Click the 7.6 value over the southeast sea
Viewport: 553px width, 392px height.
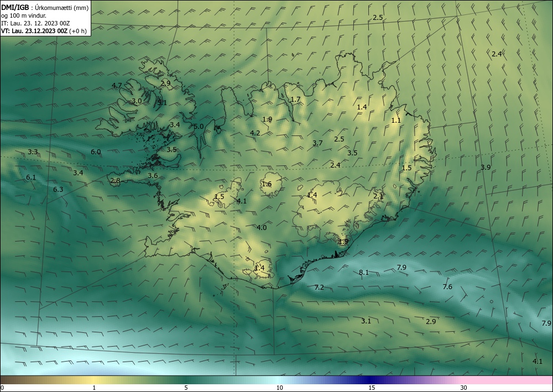point(447,286)
